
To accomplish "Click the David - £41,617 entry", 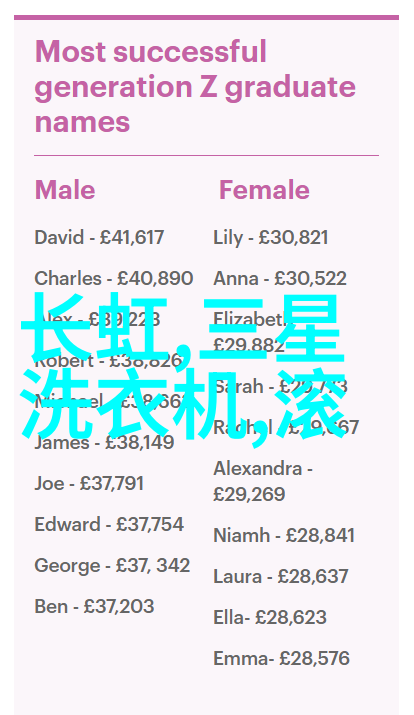I will click(x=99, y=238).
